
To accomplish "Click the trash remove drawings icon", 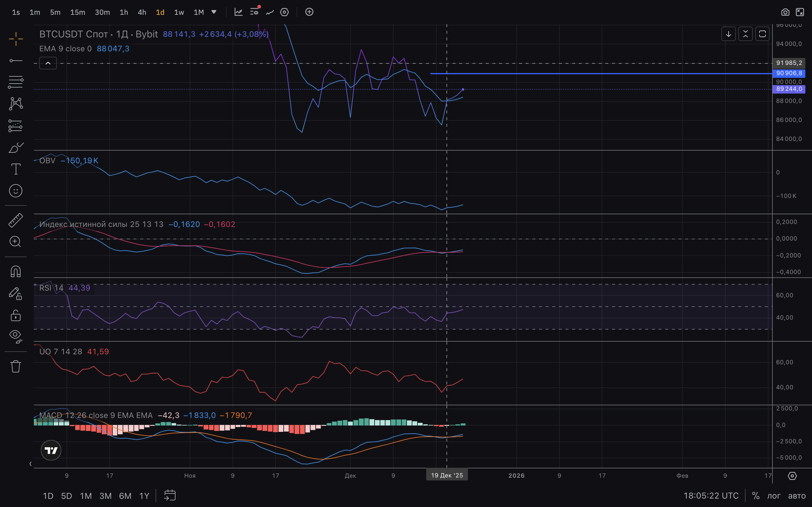I will (16, 366).
